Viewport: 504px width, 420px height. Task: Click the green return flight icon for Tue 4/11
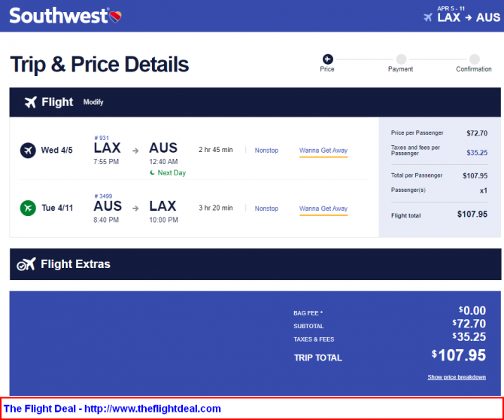(28, 208)
